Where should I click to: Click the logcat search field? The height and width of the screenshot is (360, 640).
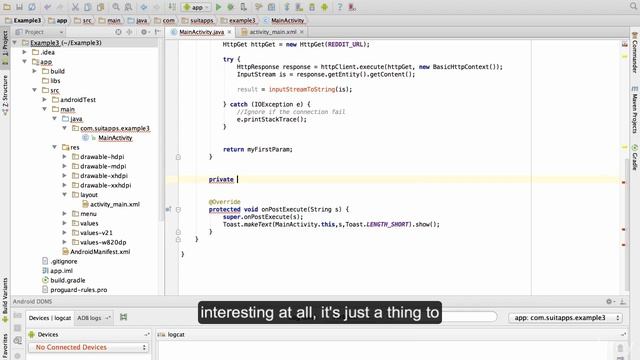(469, 317)
